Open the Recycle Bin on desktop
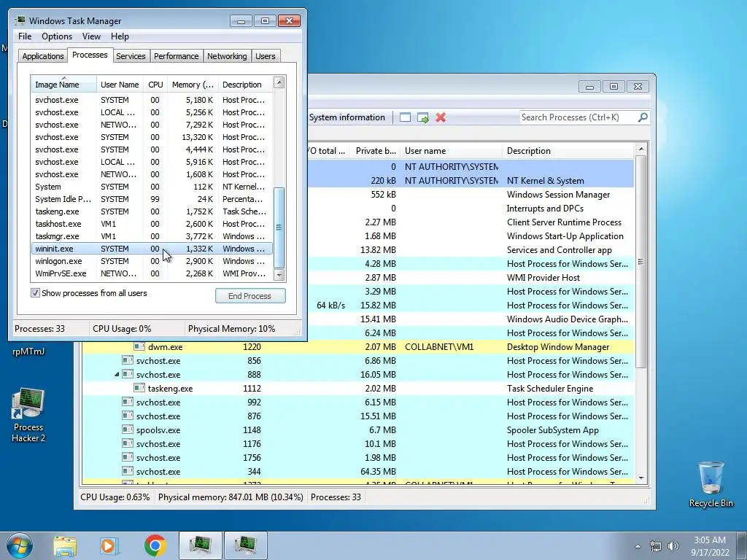 711,484
